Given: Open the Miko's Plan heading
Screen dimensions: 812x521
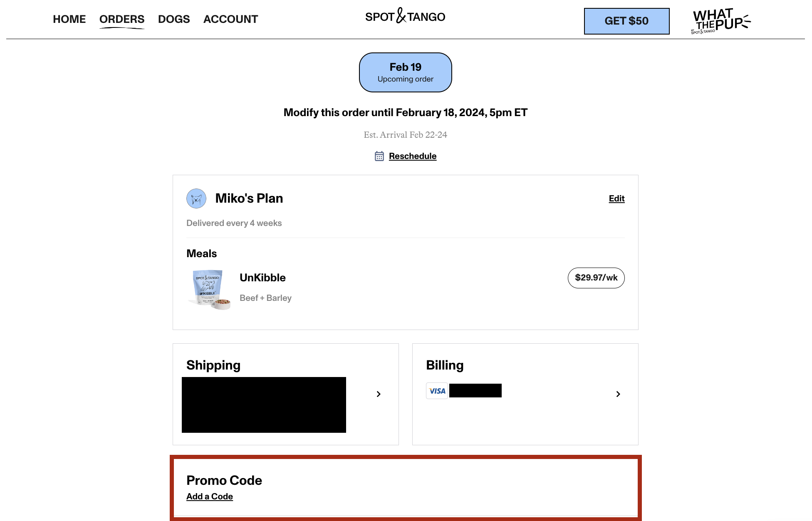Looking at the screenshot, I should click(249, 198).
